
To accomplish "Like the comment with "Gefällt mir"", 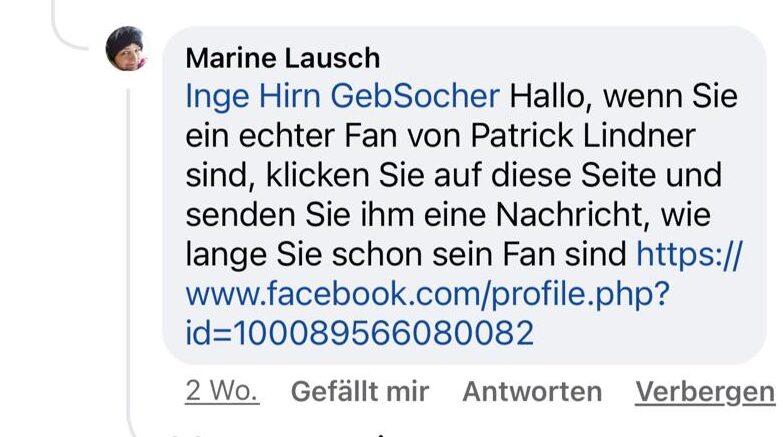I will [x=360, y=391].
